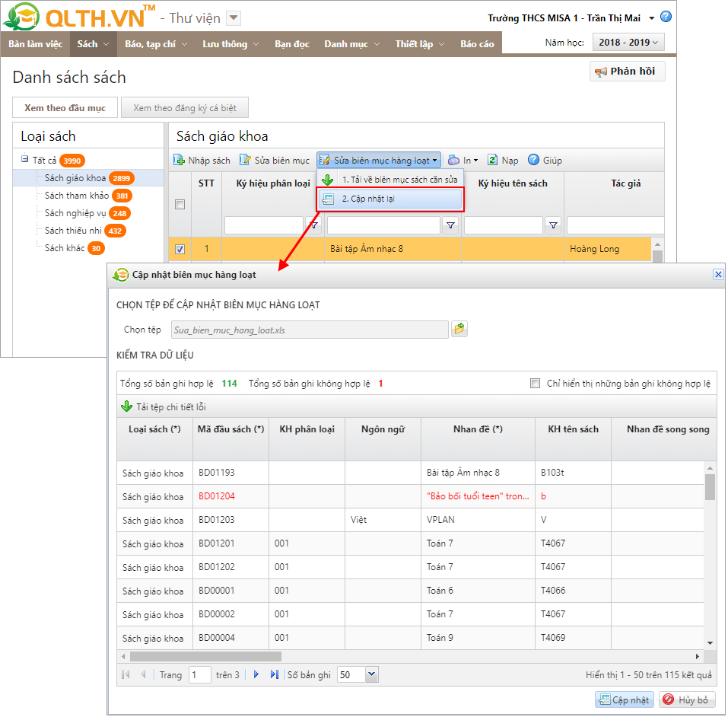
Task: Uncheck row 1 Bài tập Âm nhạc 8 checkbox
Action: [180, 249]
